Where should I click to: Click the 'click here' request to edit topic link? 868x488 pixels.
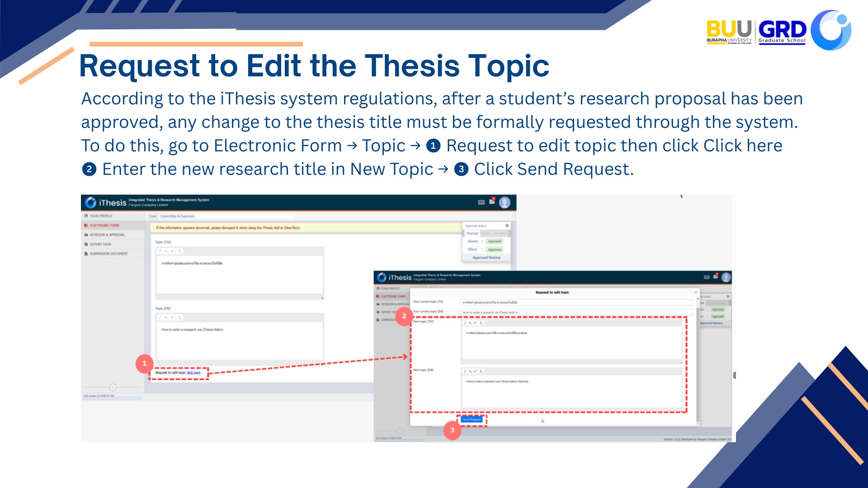[193, 373]
